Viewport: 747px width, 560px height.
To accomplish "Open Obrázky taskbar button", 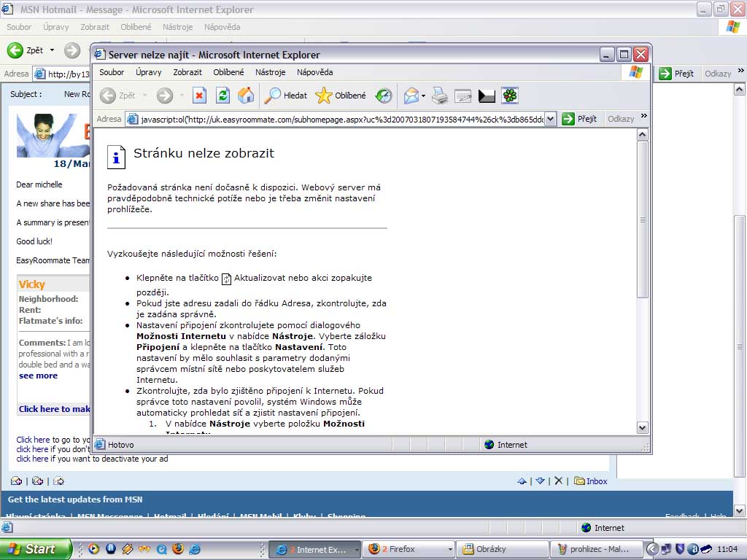I will 502,549.
